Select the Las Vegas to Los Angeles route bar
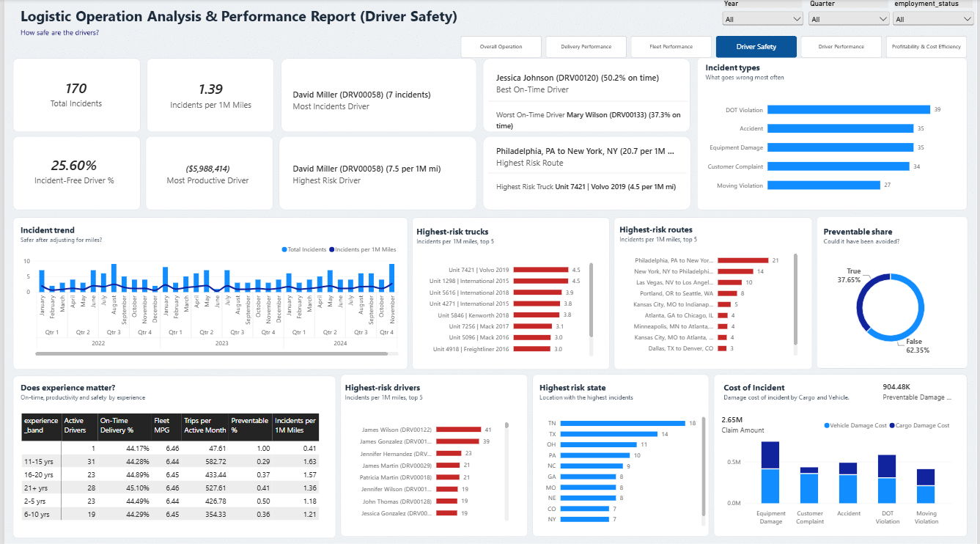Image resolution: width=980 pixels, height=544 pixels. coord(730,282)
